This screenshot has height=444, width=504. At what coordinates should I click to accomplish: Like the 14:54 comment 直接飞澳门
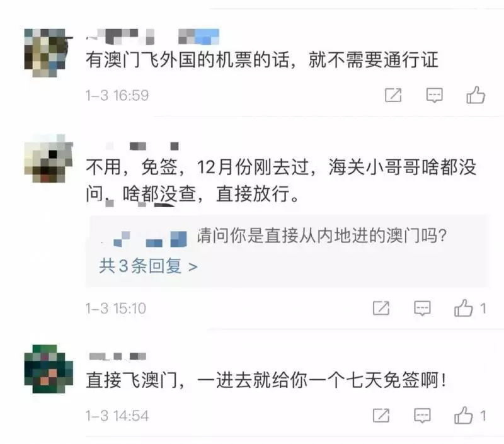(x=469, y=415)
